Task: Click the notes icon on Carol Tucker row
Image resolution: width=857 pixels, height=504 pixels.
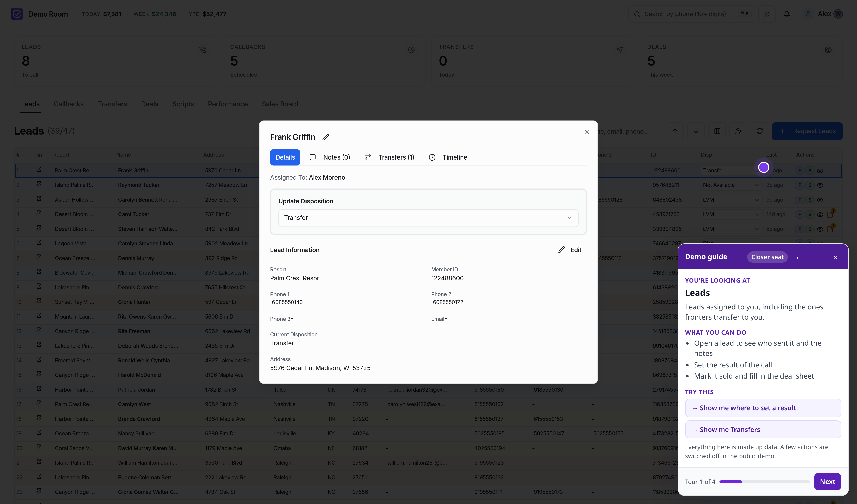Action: coord(830,214)
